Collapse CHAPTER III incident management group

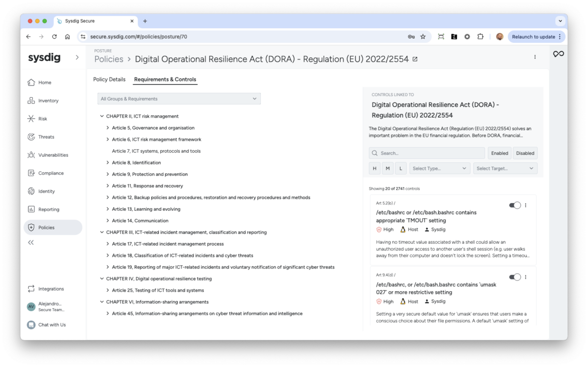click(x=102, y=232)
